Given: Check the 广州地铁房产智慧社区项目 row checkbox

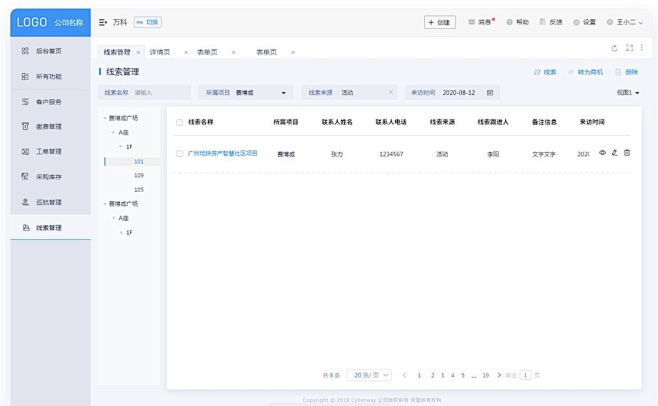Looking at the screenshot, I should 180,154.
